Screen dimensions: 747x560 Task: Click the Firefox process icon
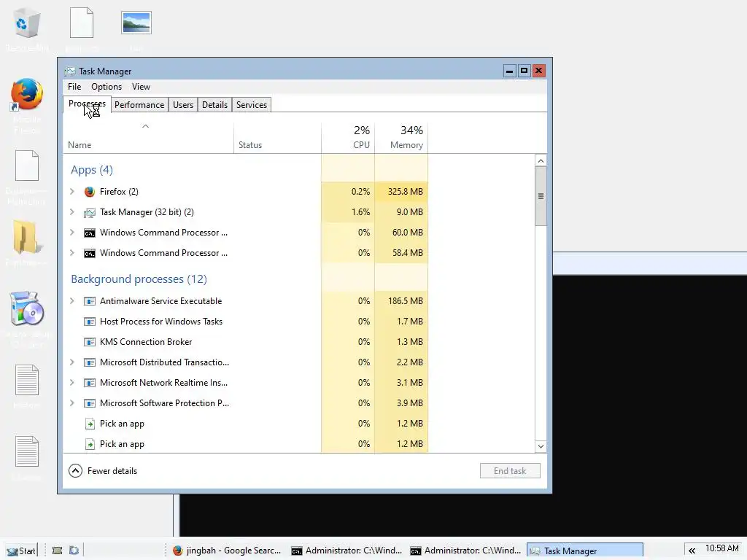pos(90,192)
